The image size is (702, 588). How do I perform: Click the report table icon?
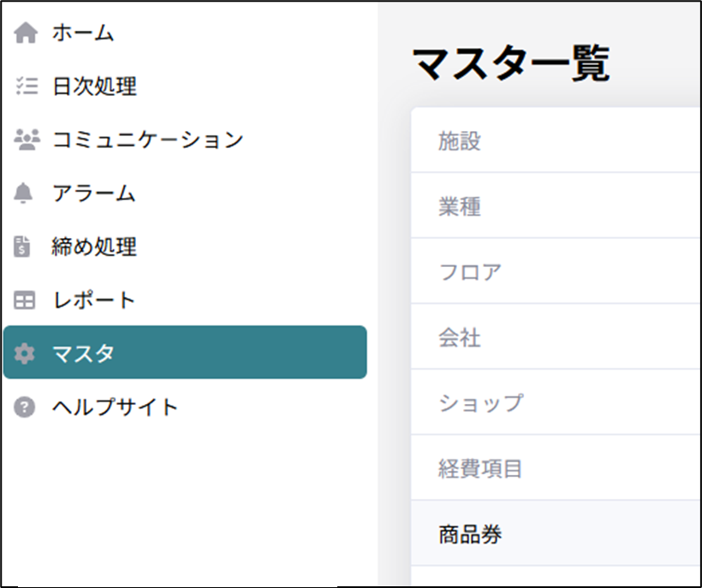click(x=26, y=301)
